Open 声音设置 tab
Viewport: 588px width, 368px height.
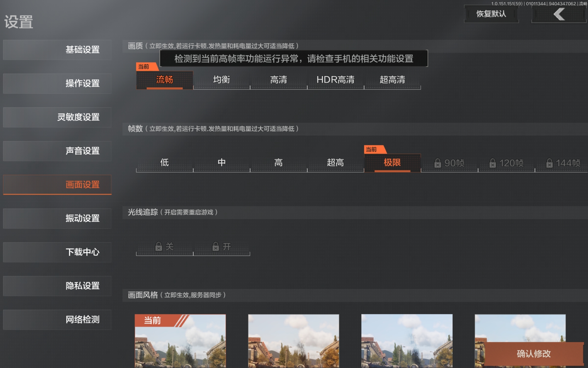click(57, 151)
